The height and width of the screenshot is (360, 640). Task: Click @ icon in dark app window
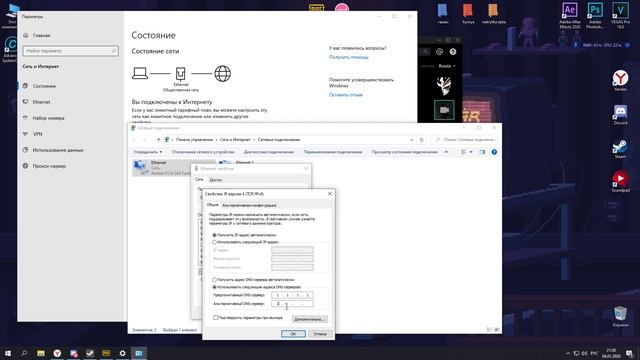[440, 52]
